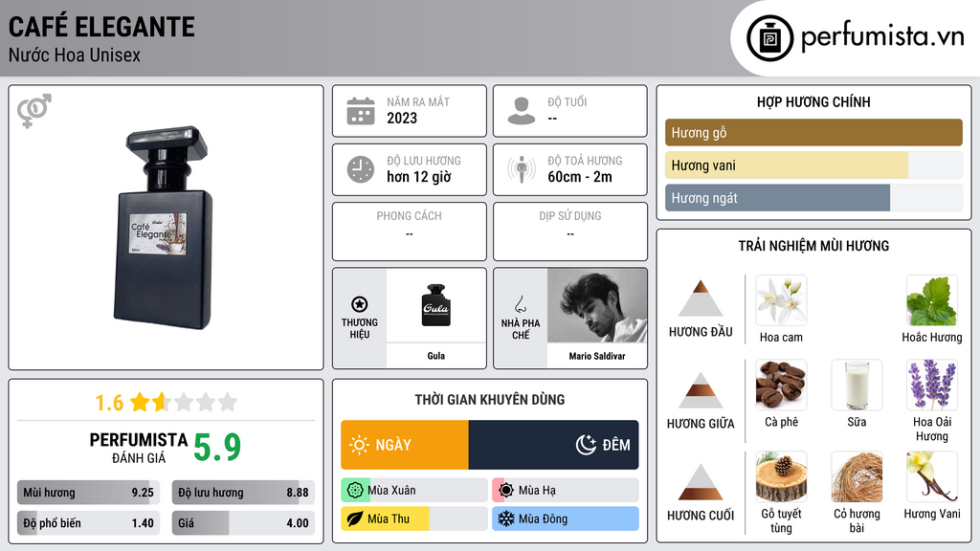Select the NGÀY daytime segment
The image size is (980, 551).
[405, 445]
